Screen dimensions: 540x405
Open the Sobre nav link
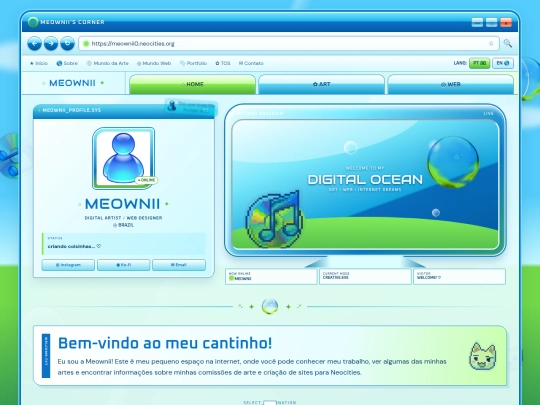67,63
